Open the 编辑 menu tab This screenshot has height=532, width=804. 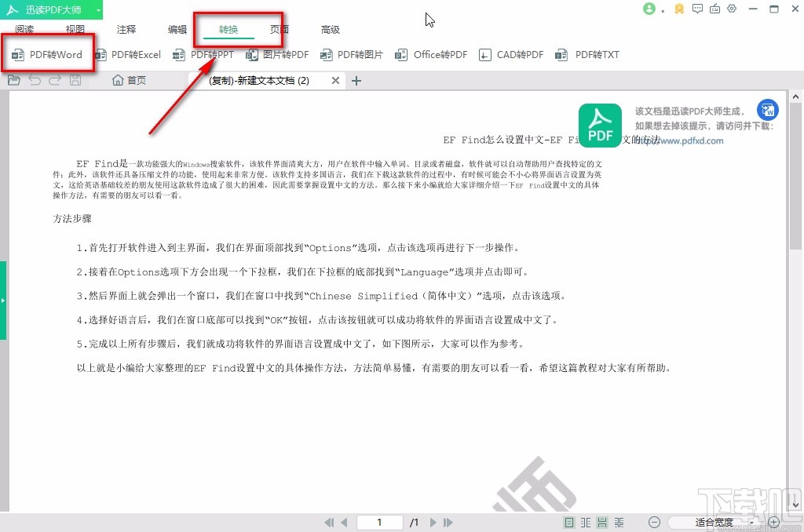177,29
